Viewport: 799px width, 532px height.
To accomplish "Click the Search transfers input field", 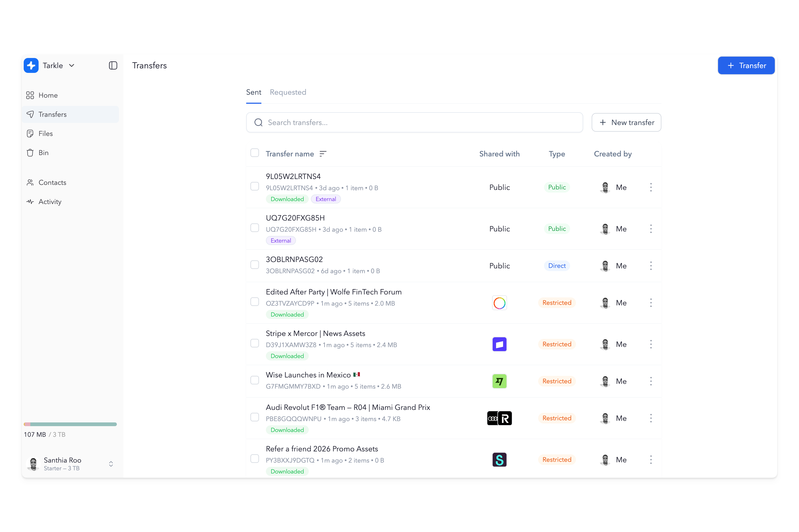I will point(414,122).
